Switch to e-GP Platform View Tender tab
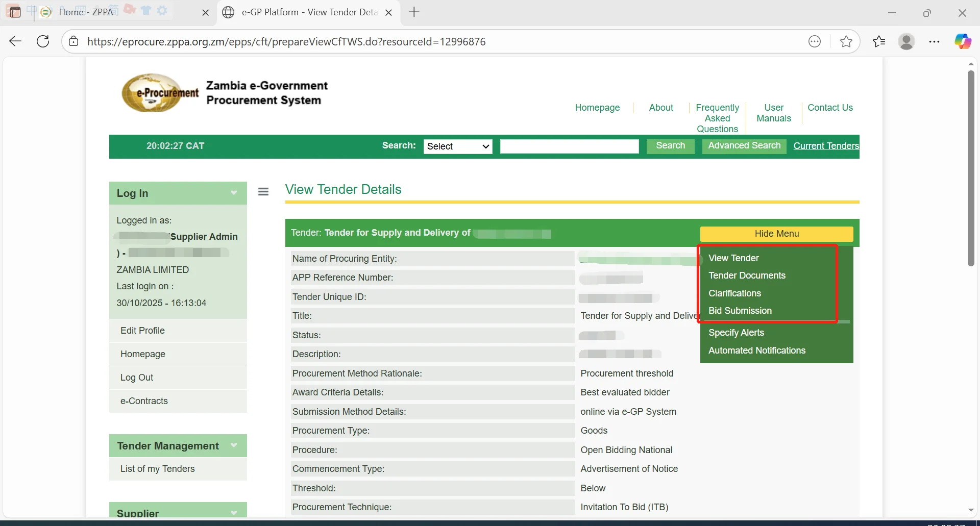The width and height of the screenshot is (980, 526). click(x=309, y=12)
